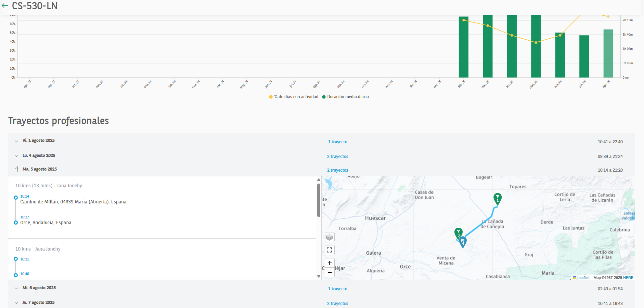Click the 'Galera' label on map
This screenshot has height=308, width=644.
click(373, 253)
